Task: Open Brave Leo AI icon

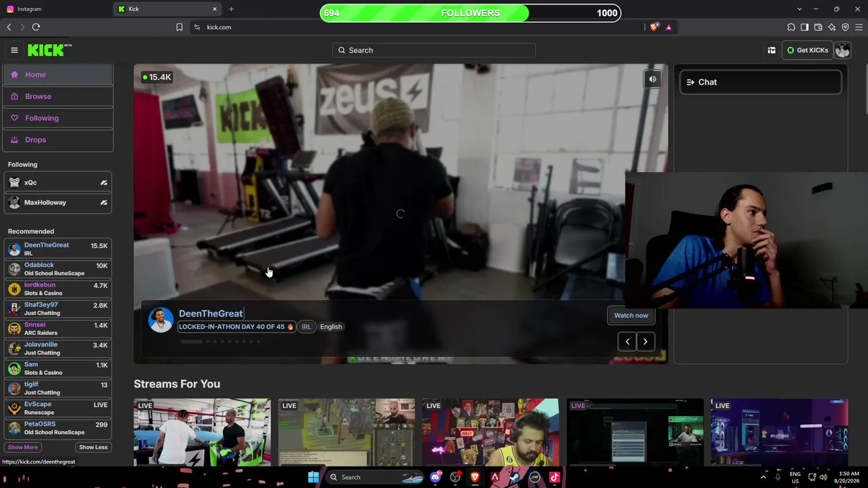Action: tap(831, 27)
